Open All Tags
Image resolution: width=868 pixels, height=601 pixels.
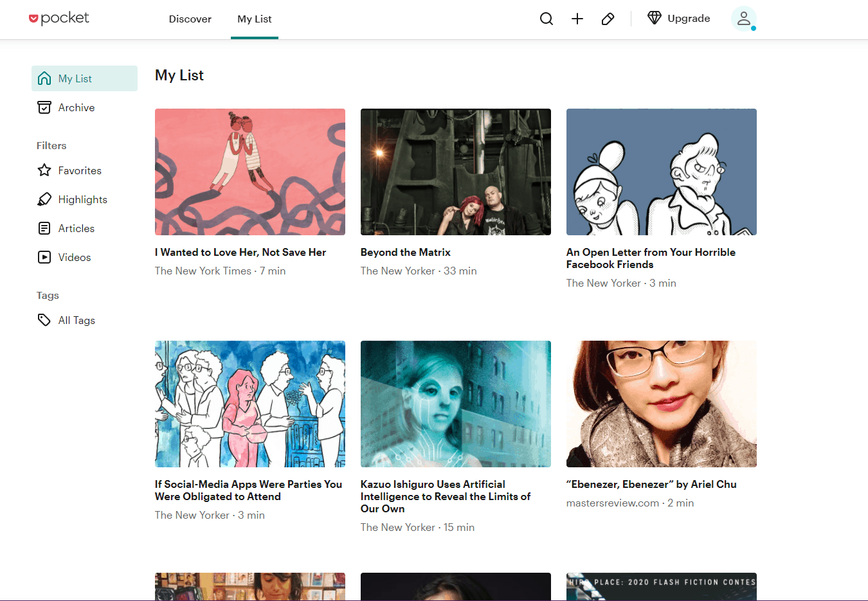(76, 320)
